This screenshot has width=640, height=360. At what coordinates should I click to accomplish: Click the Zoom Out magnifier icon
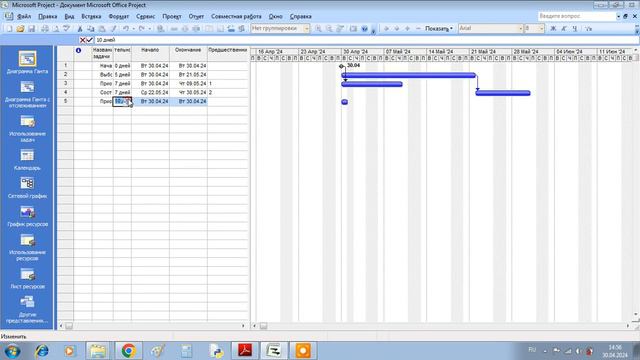click(x=329, y=29)
